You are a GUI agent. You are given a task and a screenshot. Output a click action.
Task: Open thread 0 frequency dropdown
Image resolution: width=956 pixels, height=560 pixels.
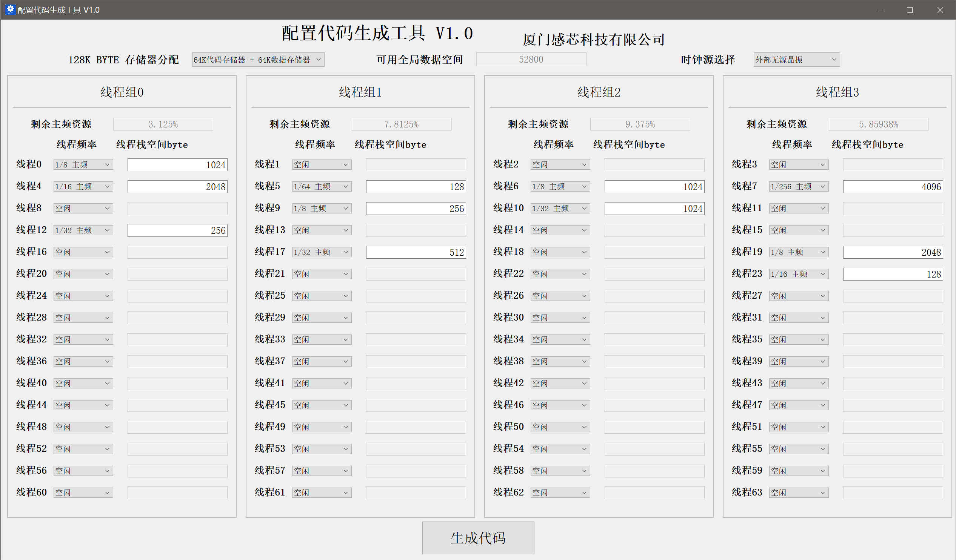point(83,164)
